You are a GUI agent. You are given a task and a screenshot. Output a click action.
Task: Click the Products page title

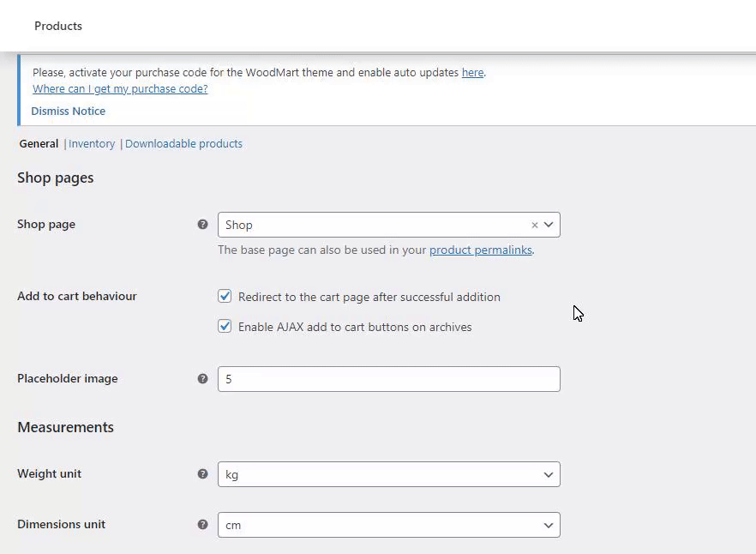[58, 26]
